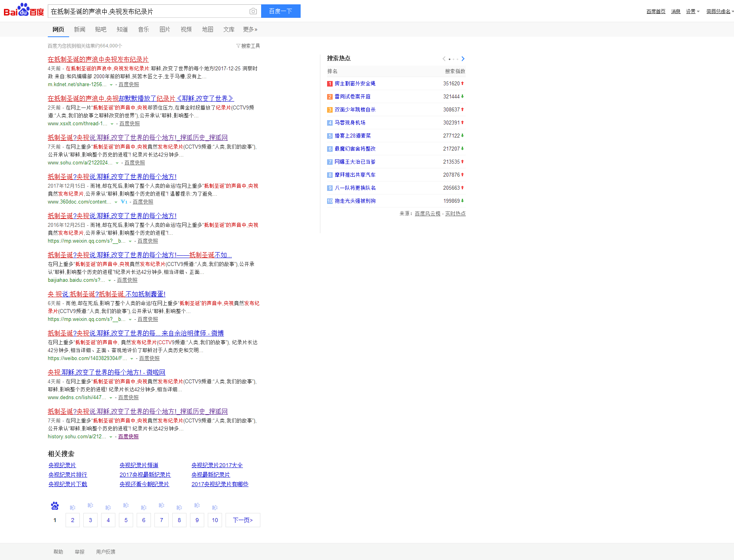
Task: Open hot topic 房主割窗外安全绳
Action: 355,84
